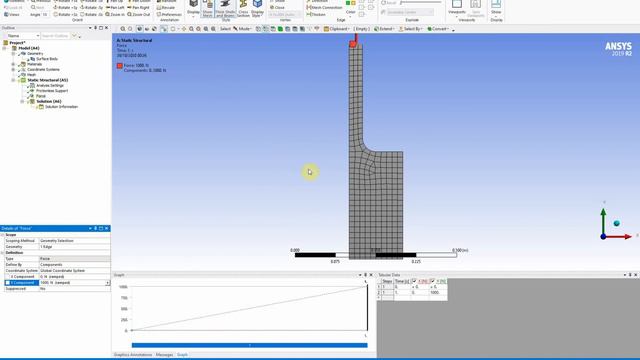Click the Show Mesh ribbon button
This screenshot has width=640, height=360.
[207, 9]
